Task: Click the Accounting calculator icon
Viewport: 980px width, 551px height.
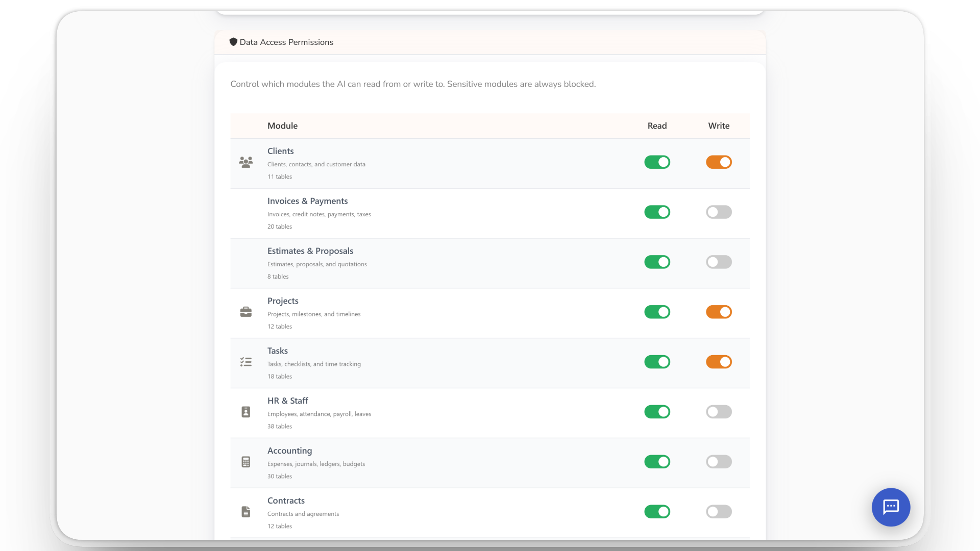Action: pyautogui.click(x=246, y=462)
